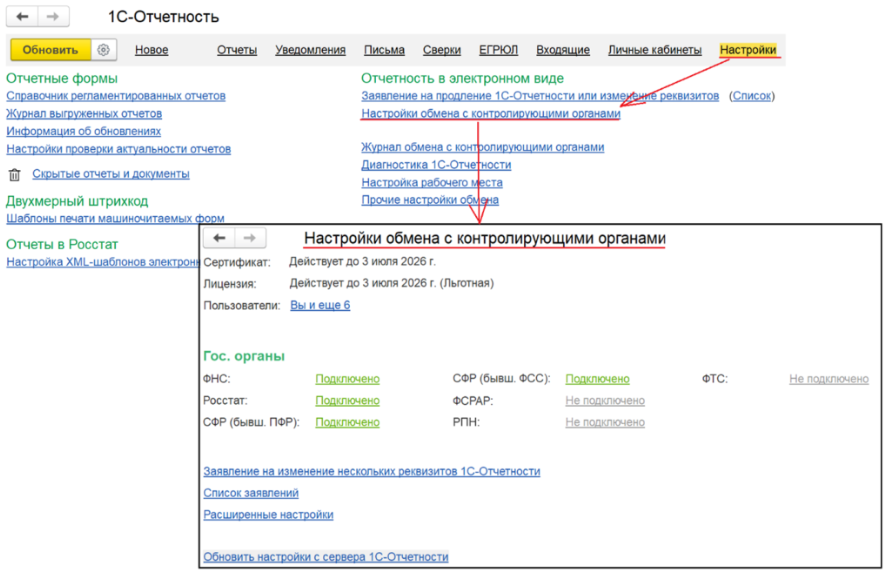Click the Отчетность в электронном виде heading
Image resolution: width=886 pixels, height=572 pixels.
click(x=462, y=78)
